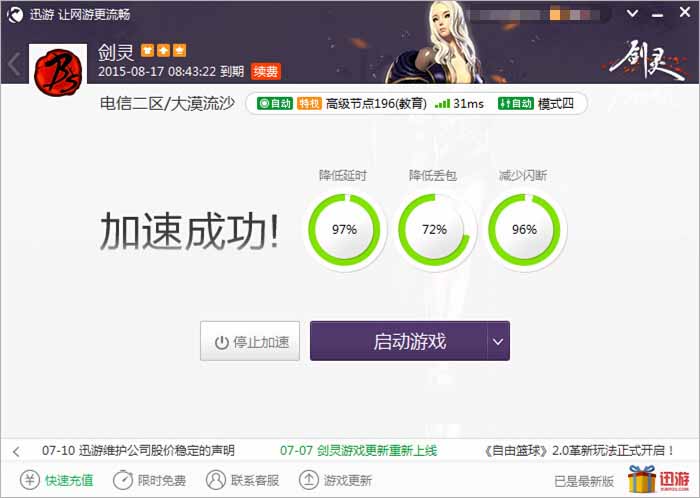
Task: Go back using the header left chevron
Action: coord(14,65)
